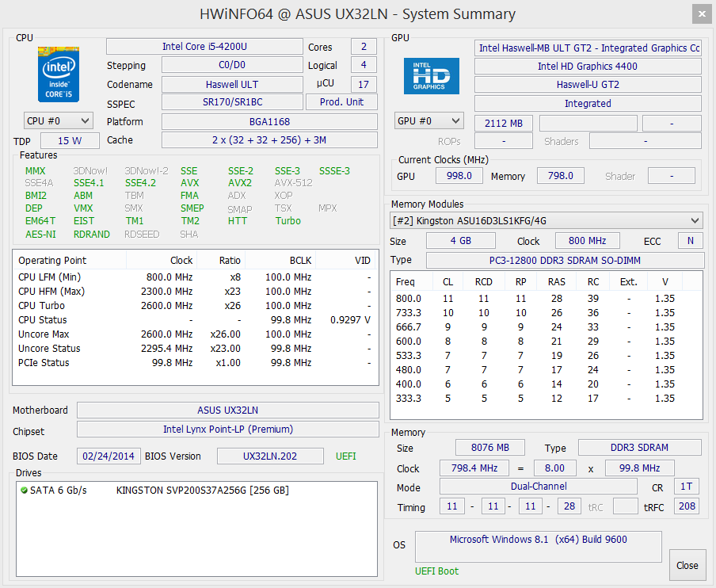This screenshot has width=716, height=588.
Task: Click the Logical processors value 4
Action: coord(364,65)
